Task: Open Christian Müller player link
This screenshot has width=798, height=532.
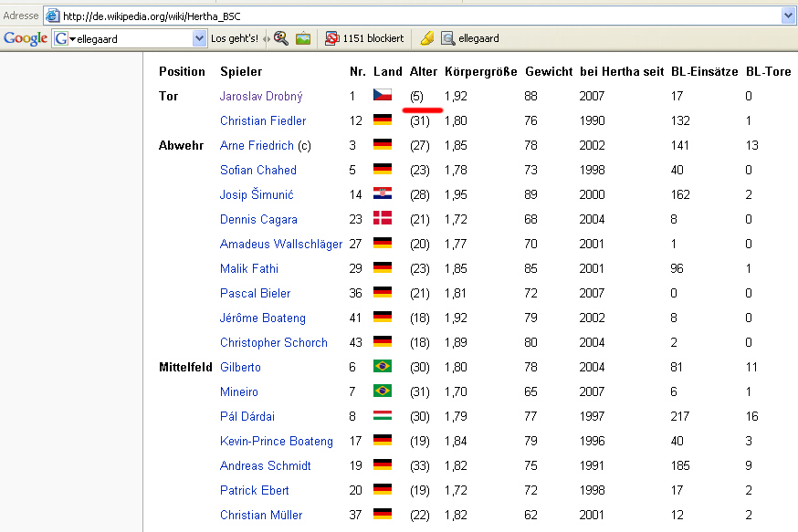Action: [x=261, y=516]
